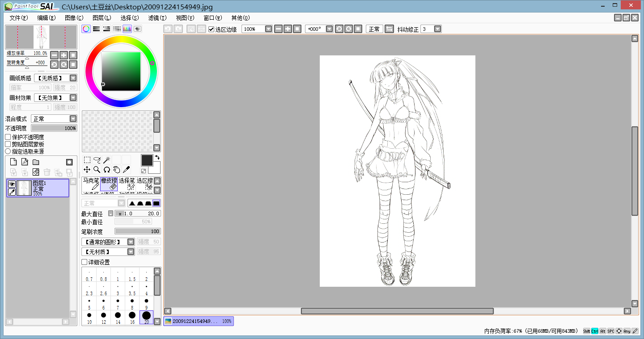Image resolution: width=644 pixels, height=339 pixels.
Task: Open the 图层(L) menu
Action: point(102,18)
